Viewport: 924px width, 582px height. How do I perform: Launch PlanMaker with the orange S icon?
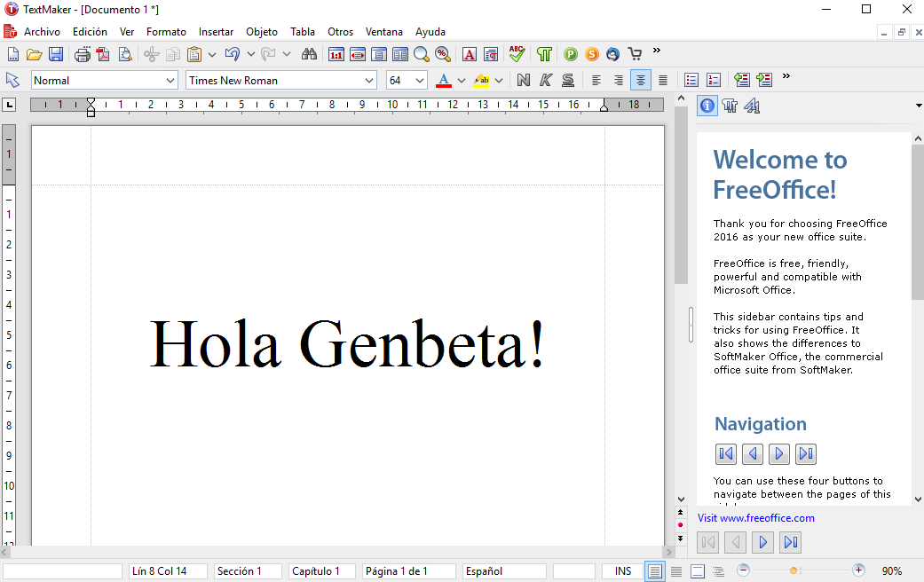592,55
